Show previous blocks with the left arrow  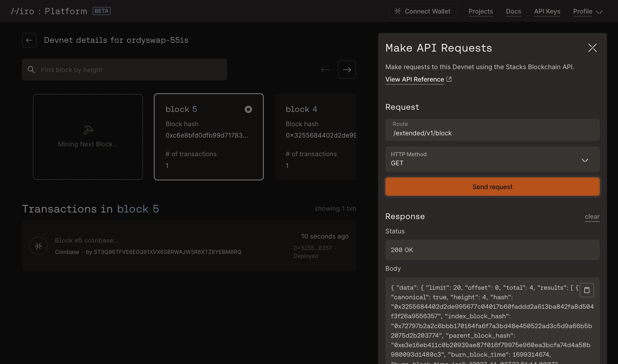325,70
